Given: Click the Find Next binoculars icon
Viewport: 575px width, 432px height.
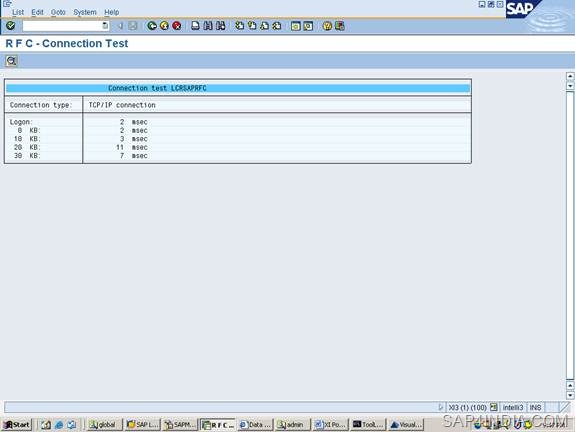Looking at the screenshot, I should (220, 26).
